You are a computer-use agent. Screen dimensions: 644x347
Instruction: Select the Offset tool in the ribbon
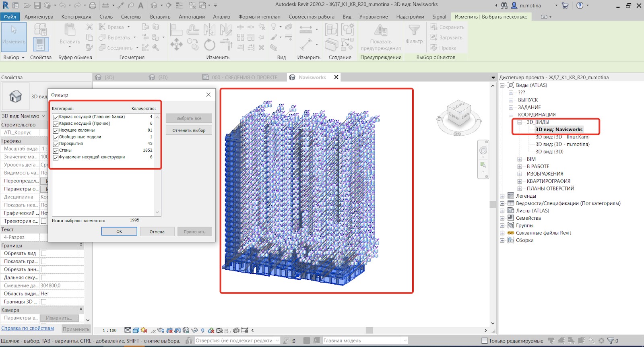(x=193, y=29)
